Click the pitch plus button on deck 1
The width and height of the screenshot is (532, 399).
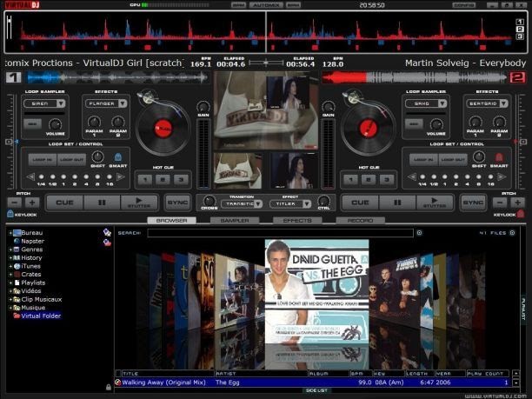[32, 203]
